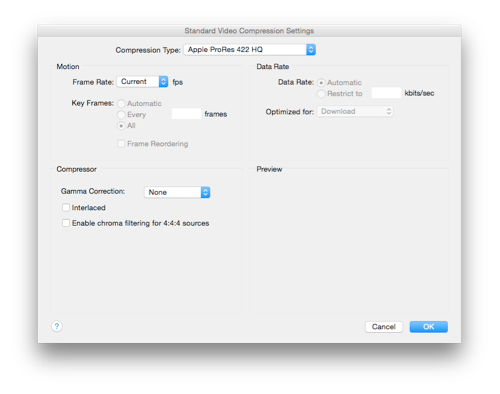Enable the Frame Reordering checkbox
Screen dimensions: 500x394
pyautogui.click(x=121, y=144)
